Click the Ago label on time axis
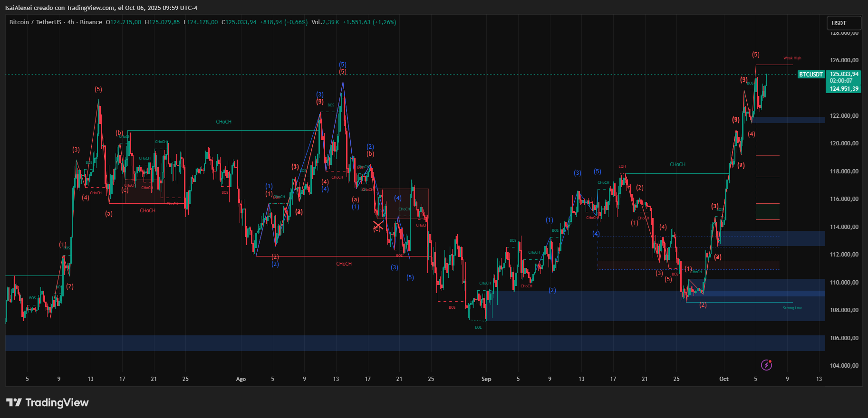 (x=241, y=379)
